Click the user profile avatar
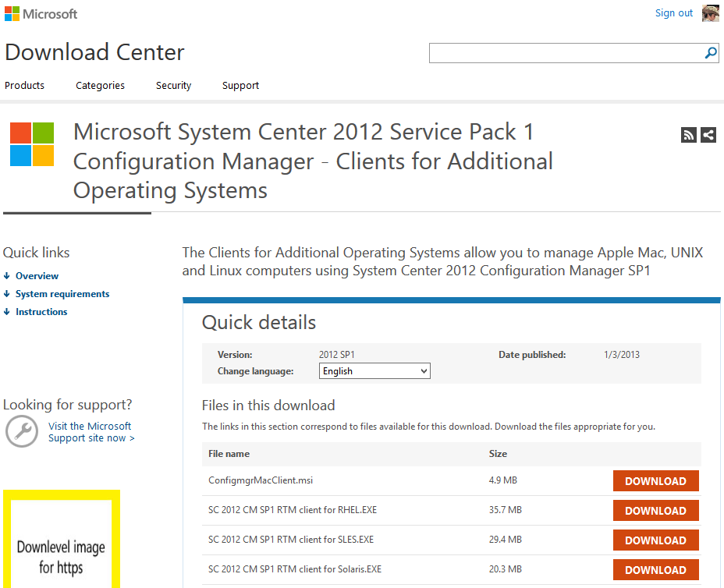The height and width of the screenshot is (588, 724). pos(710,13)
